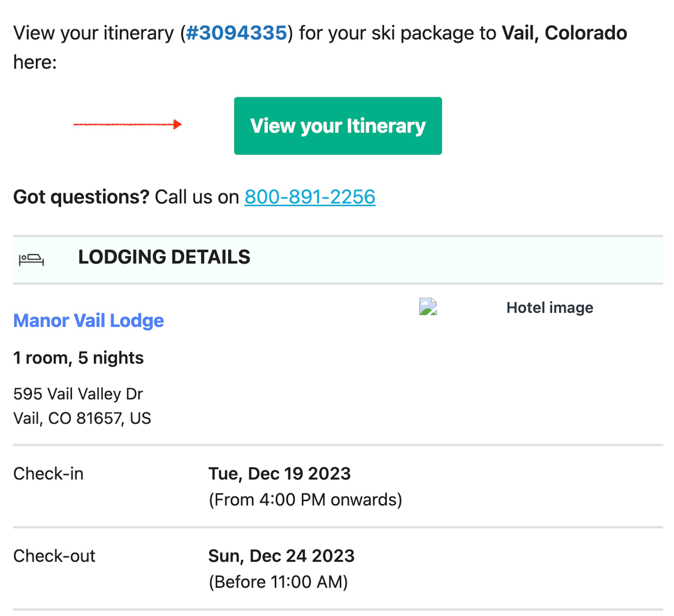Click the From 4:00 PM onwards note
The width and height of the screenshot is (674, 616).
(x=305, y=500)
